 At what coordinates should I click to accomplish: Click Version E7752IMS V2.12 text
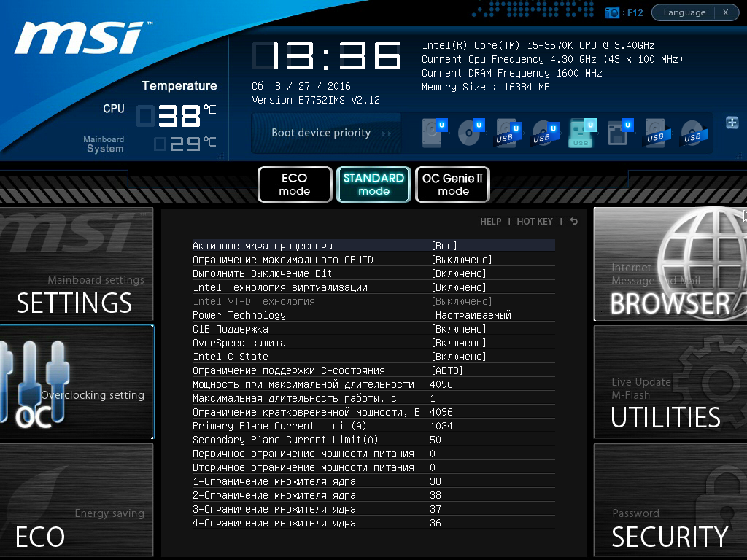tap(316, 100)
